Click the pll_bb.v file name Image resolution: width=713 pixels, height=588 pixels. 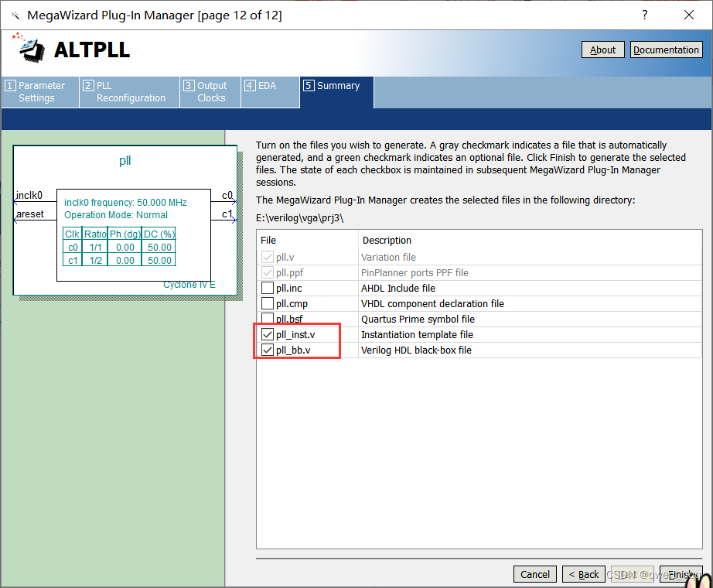(x=293, y=350)
